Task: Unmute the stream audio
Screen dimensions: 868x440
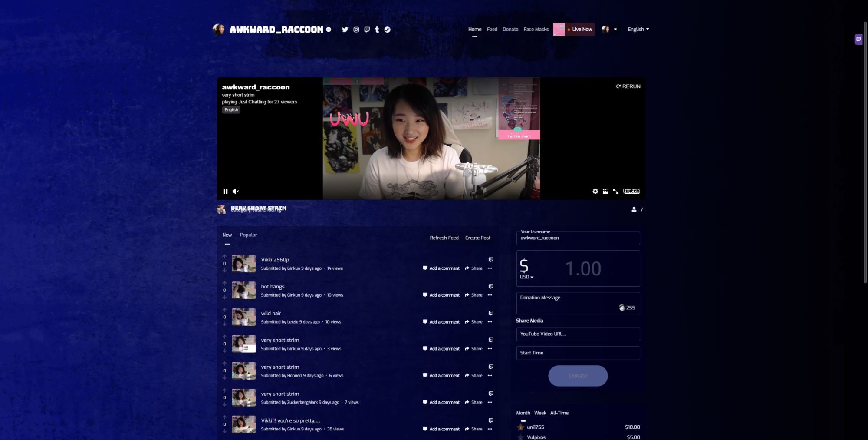Action: (236, 191)
